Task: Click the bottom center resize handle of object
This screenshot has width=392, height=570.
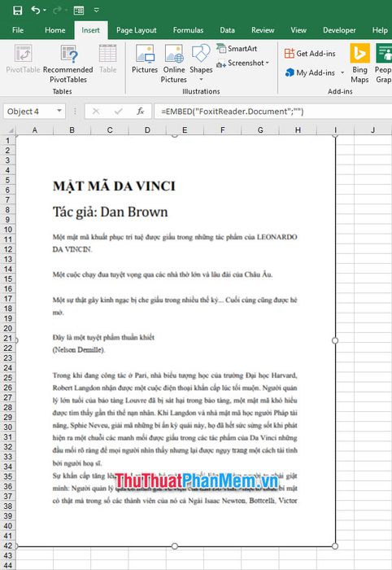Action: pyautogui.click(x=175, y=546)
